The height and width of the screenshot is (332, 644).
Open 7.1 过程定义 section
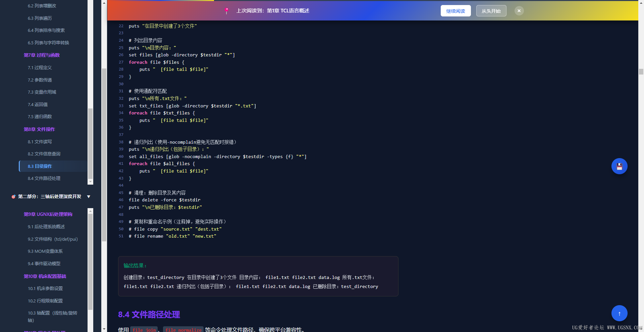tap(40, 67)
